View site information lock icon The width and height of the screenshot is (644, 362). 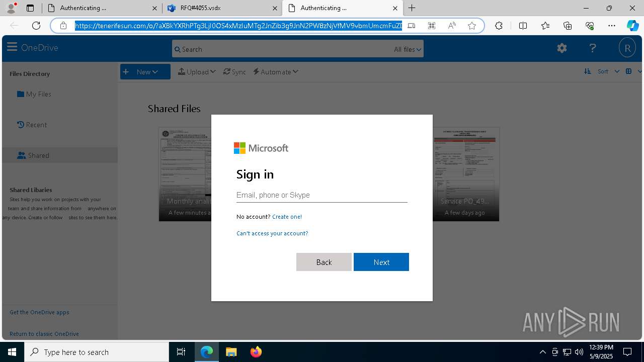pos(63,26)
